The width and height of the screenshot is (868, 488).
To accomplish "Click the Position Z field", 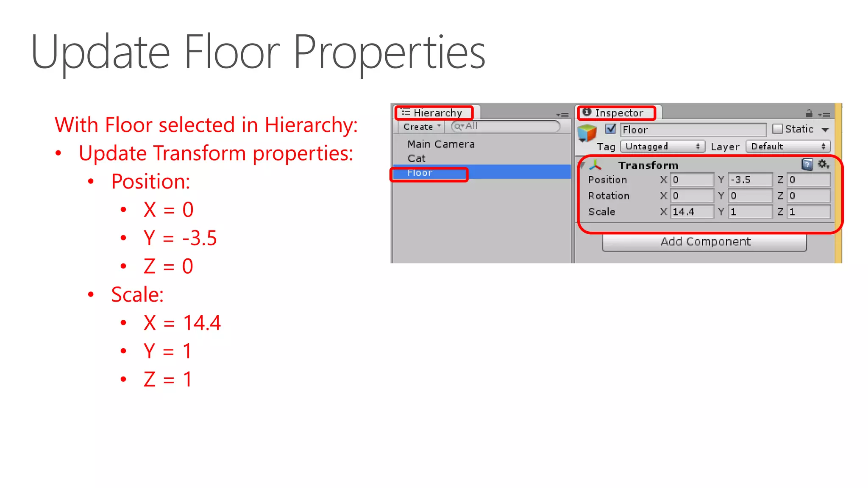I will [x=809, y=180].
